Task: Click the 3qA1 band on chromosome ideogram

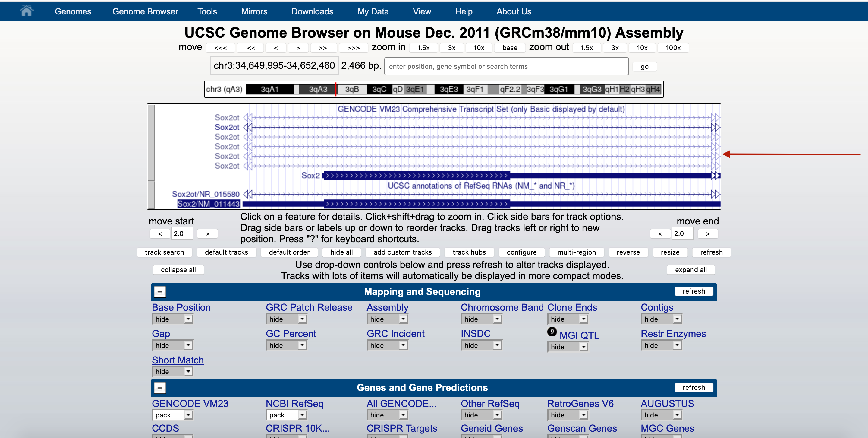Action: [x=269, y=89]
